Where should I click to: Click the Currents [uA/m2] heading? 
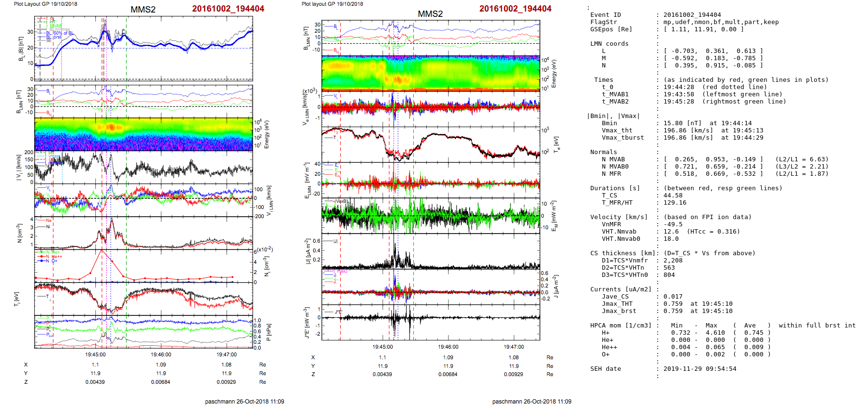[x=621, y=289]
